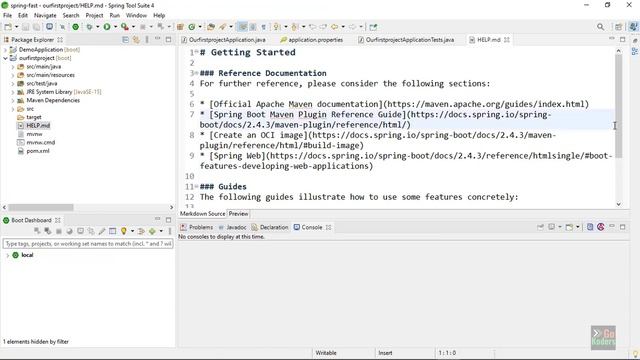Maximize the editor area
Viewport: 640px width, 360px height.
tap(622, 40)
